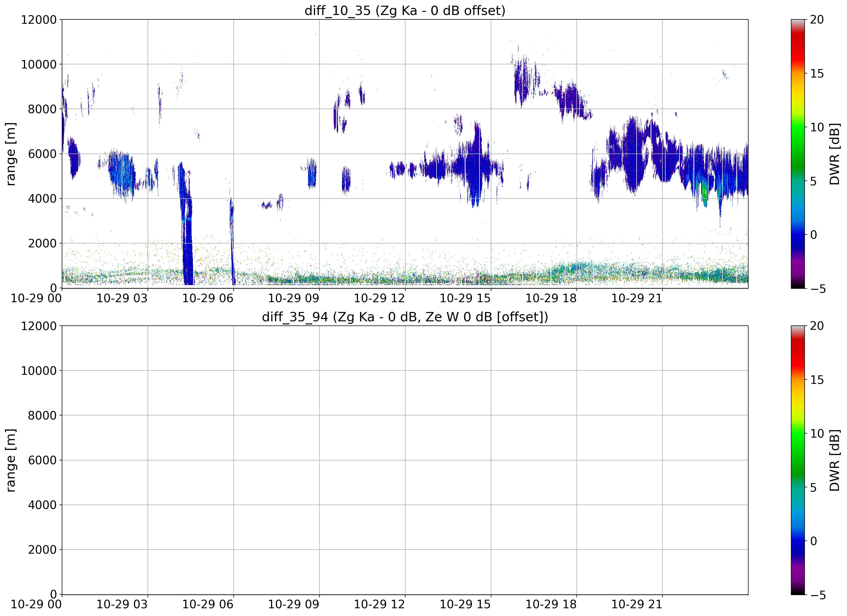Image resolution: width=847 pixels, height=616 pixels.
Task: Click the title "diff_10_35 (Zg Ka - 0 dB offset)"
Action: [405, 10]
